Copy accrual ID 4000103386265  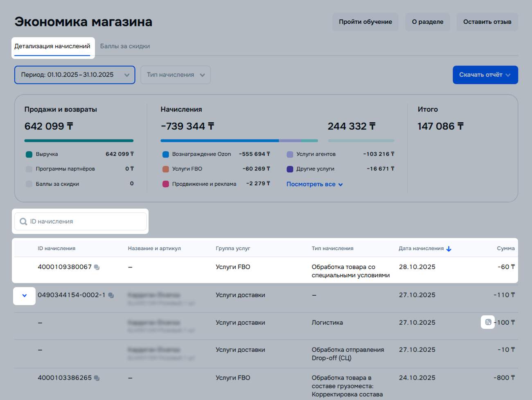click(x=97, y=378)
